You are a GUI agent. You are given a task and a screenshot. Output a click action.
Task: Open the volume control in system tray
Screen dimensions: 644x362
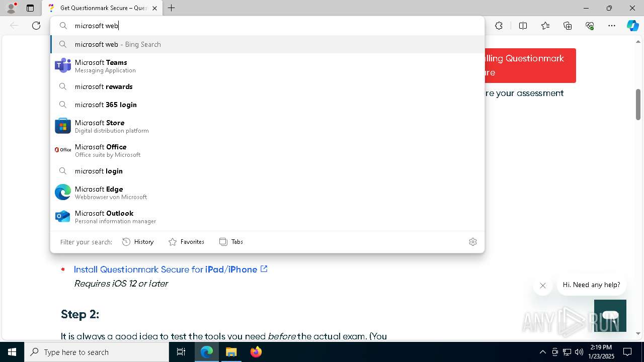tap(579, 352)
